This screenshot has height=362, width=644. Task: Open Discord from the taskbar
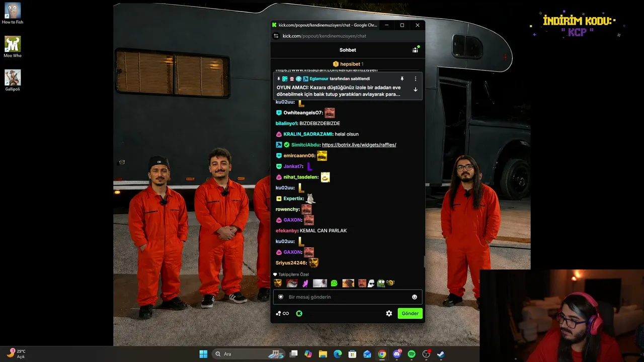[397, 354]
